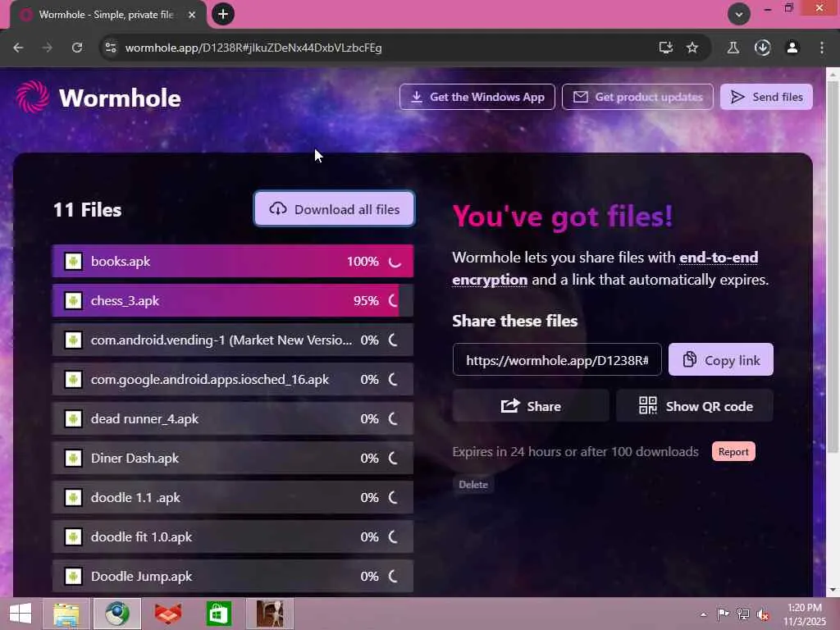This screenshot has width=840, height=630.
Task: Open File Explorer from the taskbar
Action: tap(66, 614)
